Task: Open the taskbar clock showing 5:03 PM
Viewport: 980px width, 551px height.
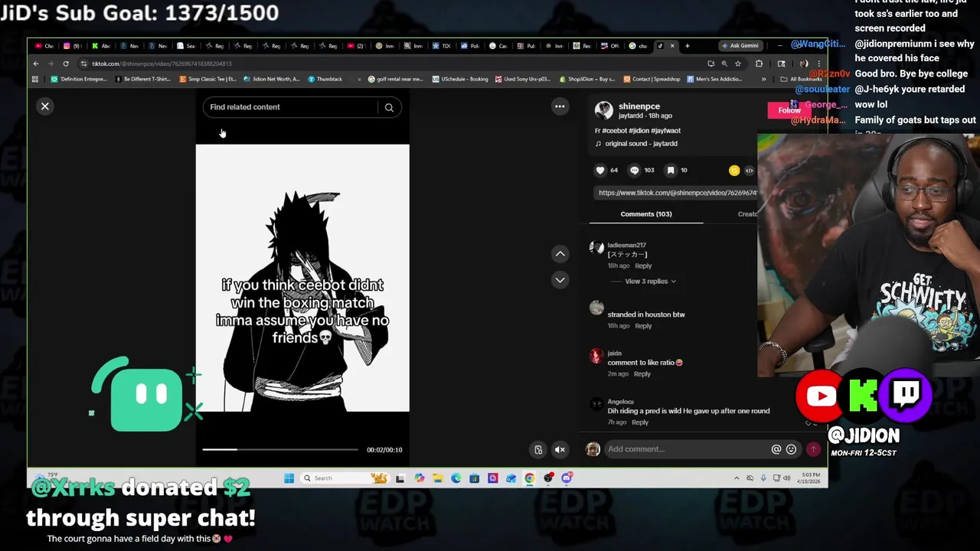Action: tap(810, 479)
